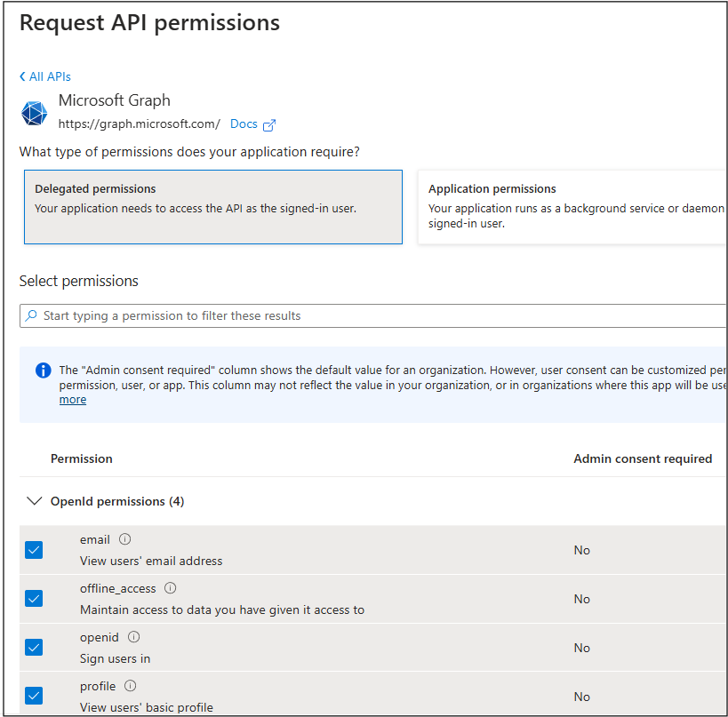The width and height of the screenshot is (728, 717).
Task: Show info tooltip for profile permission
Action: tap(131, 686)
